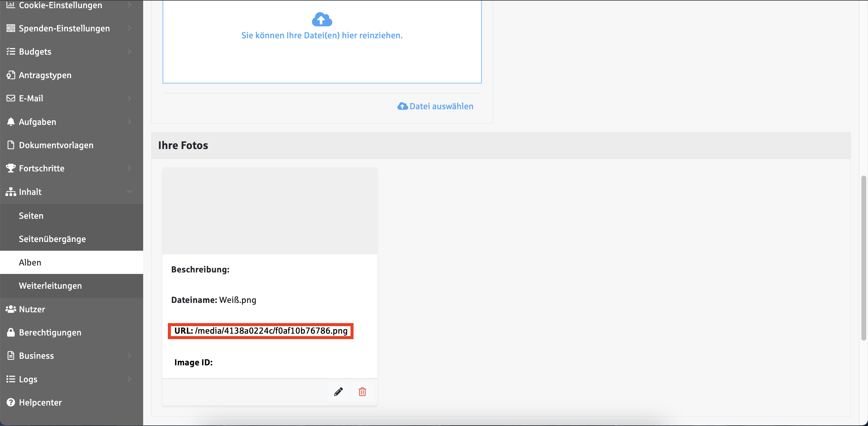Collapse the Inhalt section chevron
The width and height of the screenshot is (868, 426).
tap(129, 192)
